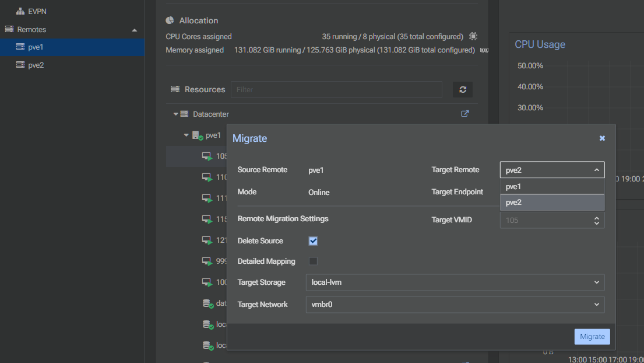Image resolution: width=644 pixels, height=363 pixels.
Task: Enable the Detailed Mapping checkbox
Action: [x=313, y=261]
